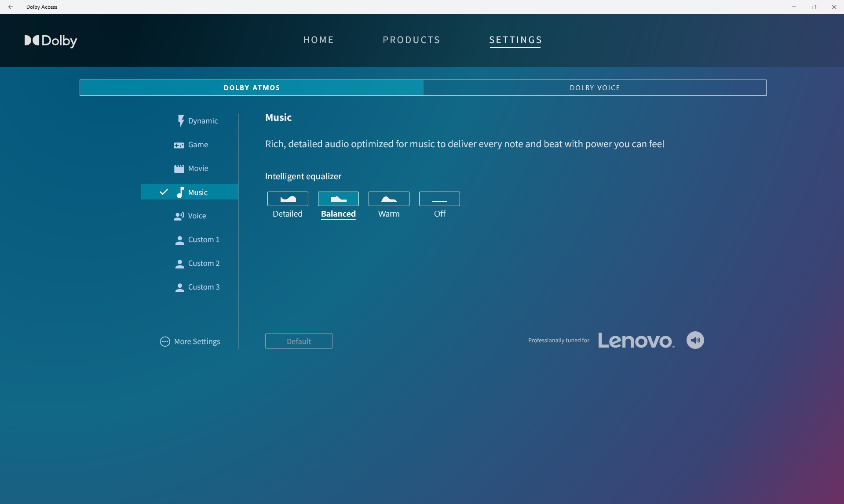Screen dimensions: 844x504
Task: Turn the intelligent equalizer Off
Action: coord(439,199)
